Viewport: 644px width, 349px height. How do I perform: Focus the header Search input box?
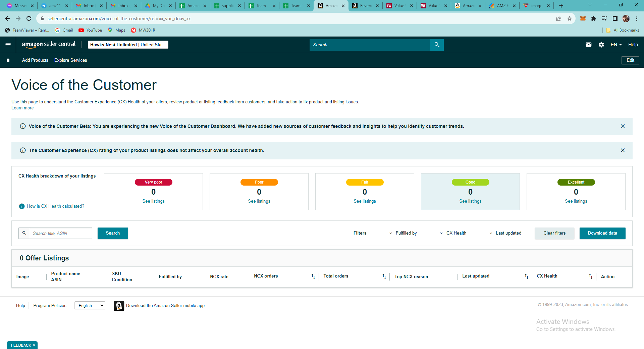point(370,45)
